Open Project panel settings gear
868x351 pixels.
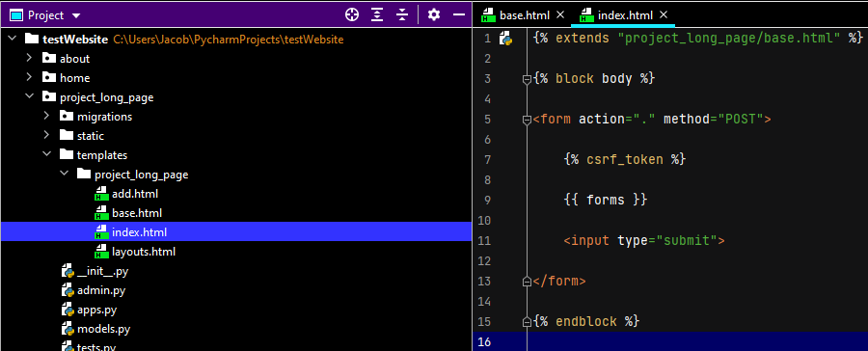click(x=434, y=15)
